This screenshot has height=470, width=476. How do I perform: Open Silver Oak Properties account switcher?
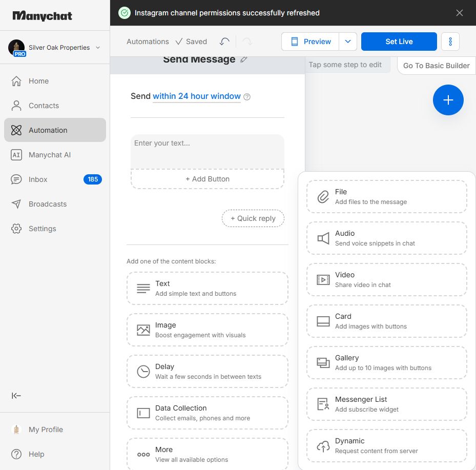point(55,48)
